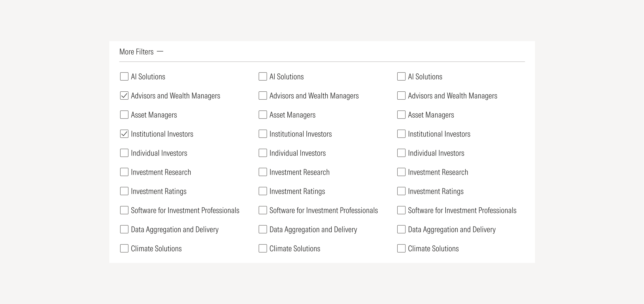Enable Individual Investors in the left column
Screen dimensions: 644x304
point(124,153)
